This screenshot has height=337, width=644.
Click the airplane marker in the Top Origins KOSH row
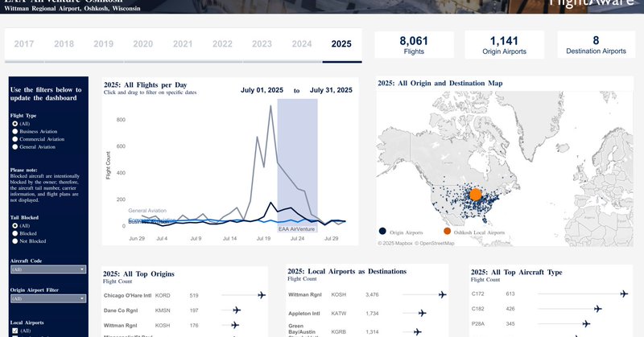coord(235,325)
